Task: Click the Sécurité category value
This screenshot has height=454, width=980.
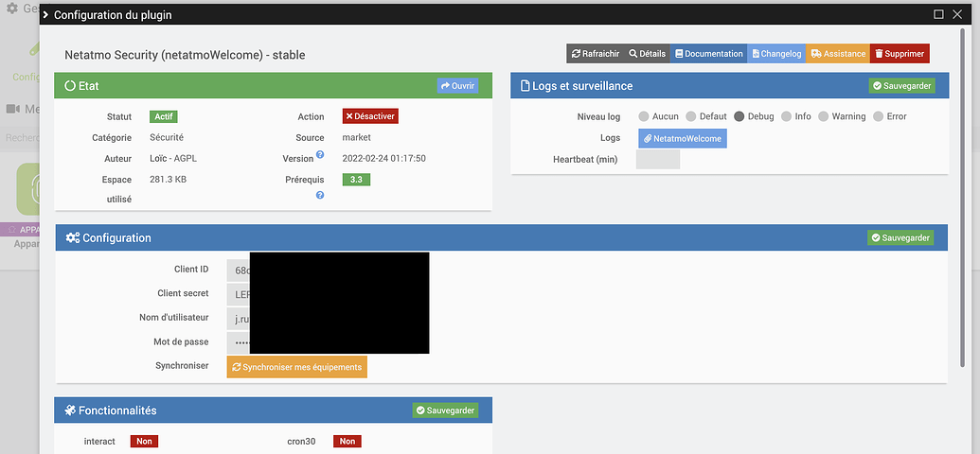Action: coord(167,137)
